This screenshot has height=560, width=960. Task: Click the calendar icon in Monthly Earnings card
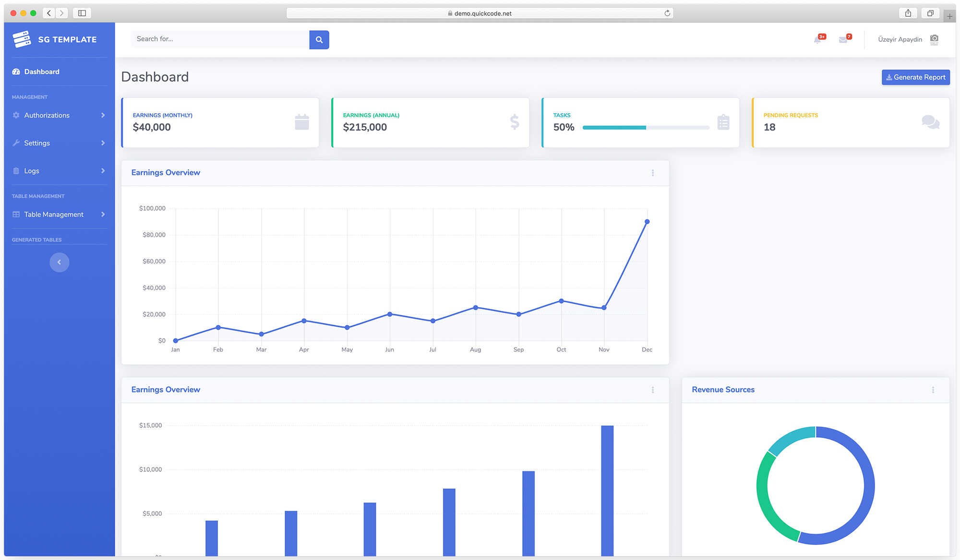pyautogui.click(x=302, y=122)
